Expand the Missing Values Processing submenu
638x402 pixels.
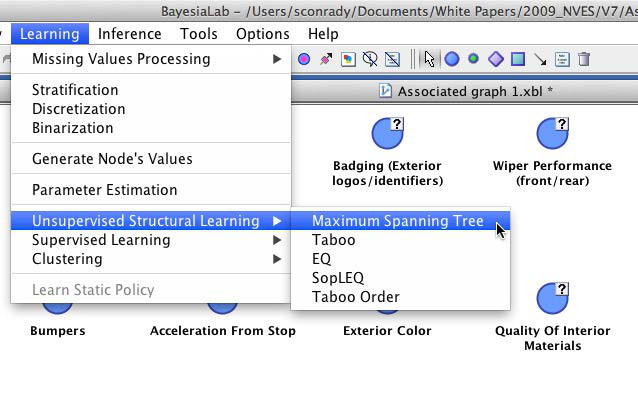[x=150, y=59]
